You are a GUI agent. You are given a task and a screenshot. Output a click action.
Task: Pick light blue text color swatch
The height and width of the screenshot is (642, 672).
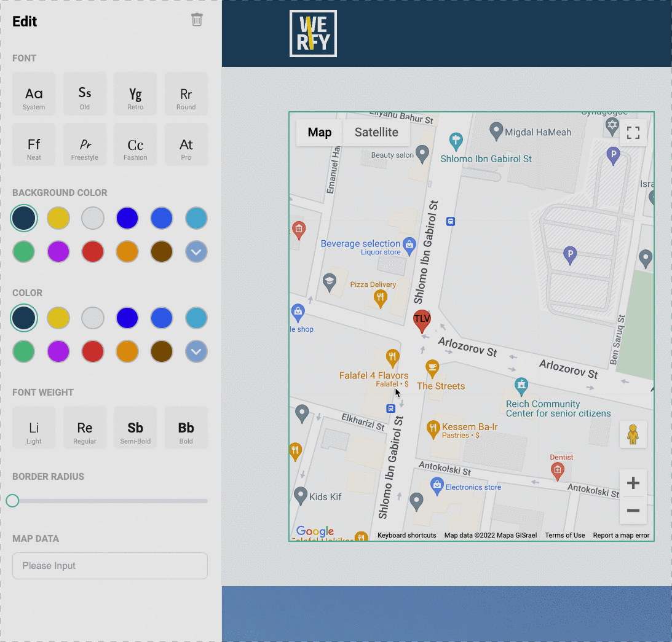pyautogui.click(x=196, y=318)
